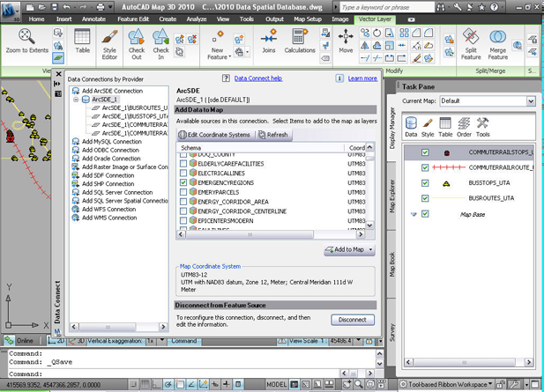The image size is (544, 392).
Task: Switch to Map Book side tab
Action: point(392,264)
